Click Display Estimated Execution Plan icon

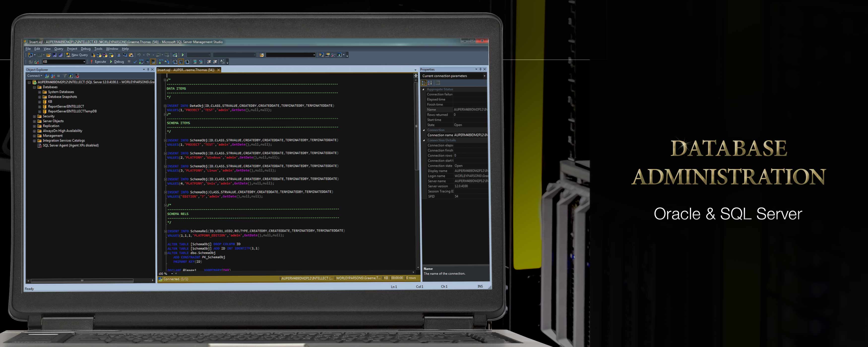coord(141,62)
